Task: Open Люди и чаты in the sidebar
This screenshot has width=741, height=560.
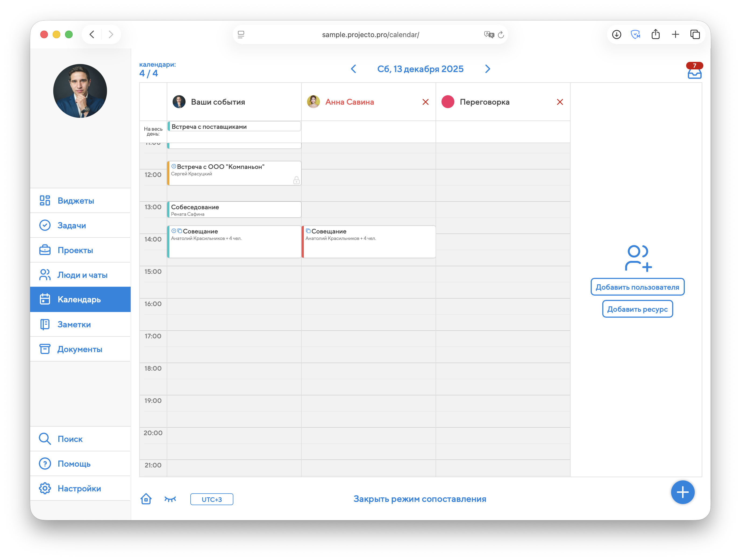Action: click(x=82, y=275)
